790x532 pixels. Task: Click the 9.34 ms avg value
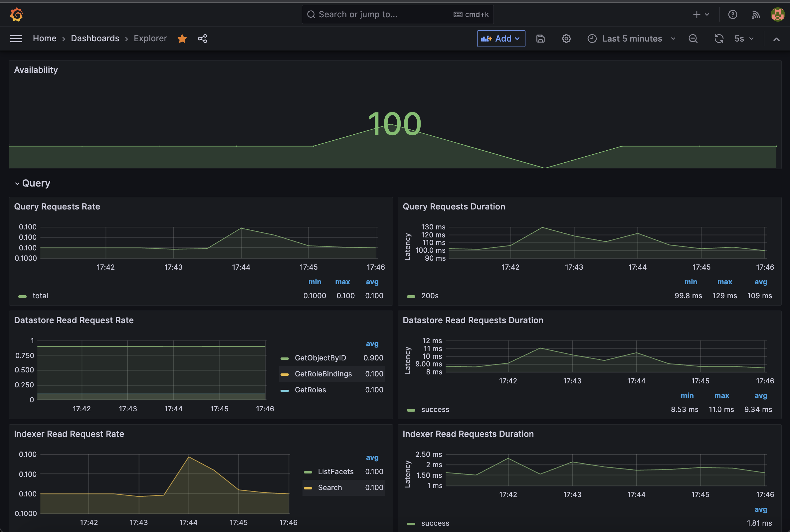(758, 410)
